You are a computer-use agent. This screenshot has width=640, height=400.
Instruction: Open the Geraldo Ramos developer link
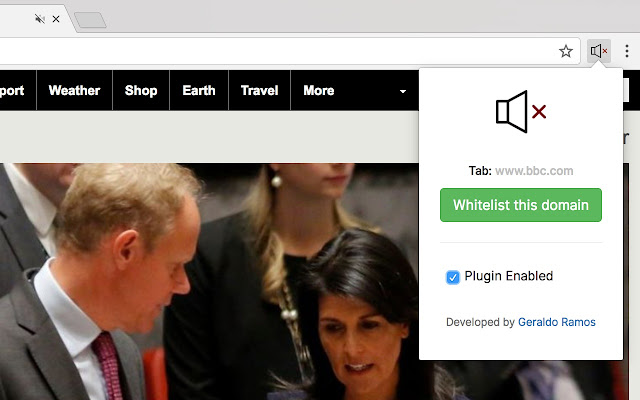coord(557,322)
